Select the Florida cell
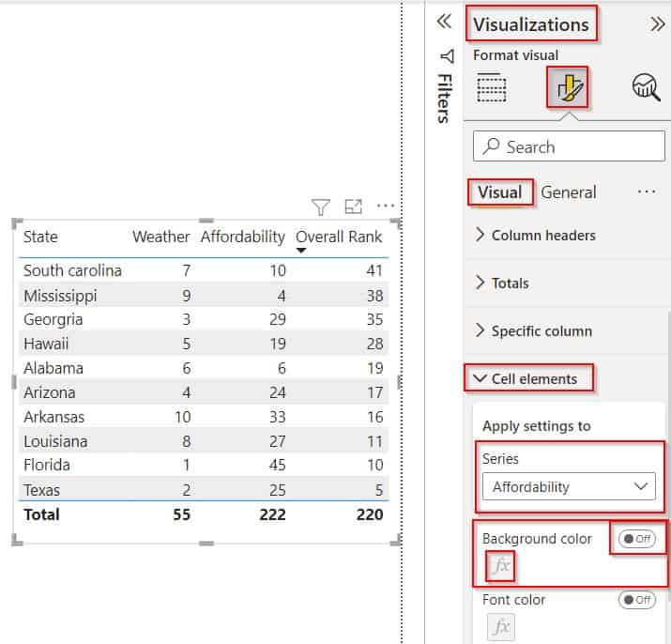The width and height of the screenshot is (671, 644). (x=47, y=465)
